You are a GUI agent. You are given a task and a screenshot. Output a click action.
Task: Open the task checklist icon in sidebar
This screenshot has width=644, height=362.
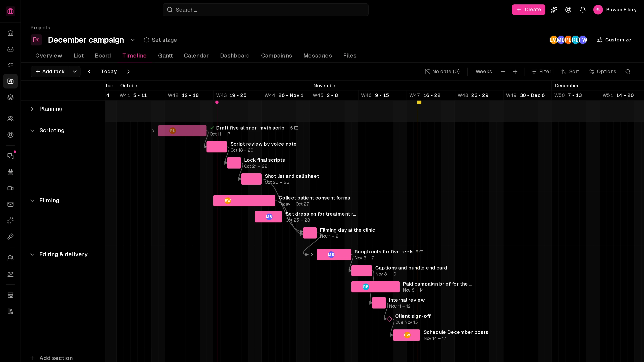pos(10,65)
